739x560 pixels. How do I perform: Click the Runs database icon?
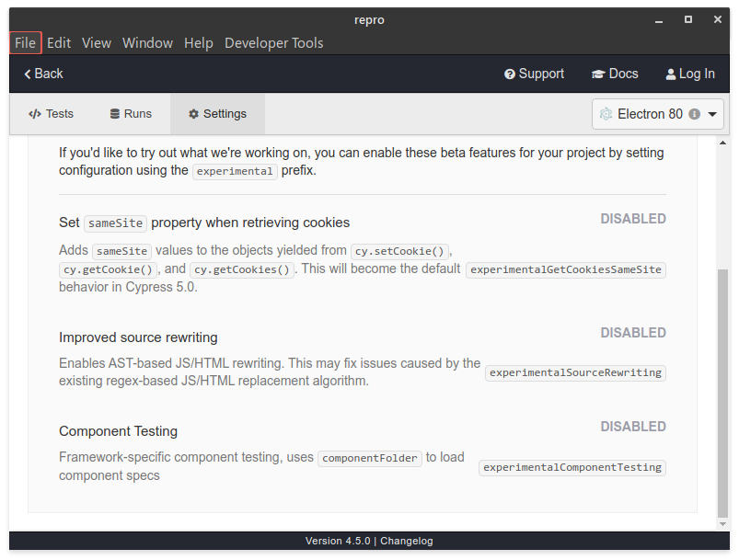[115, 114]
